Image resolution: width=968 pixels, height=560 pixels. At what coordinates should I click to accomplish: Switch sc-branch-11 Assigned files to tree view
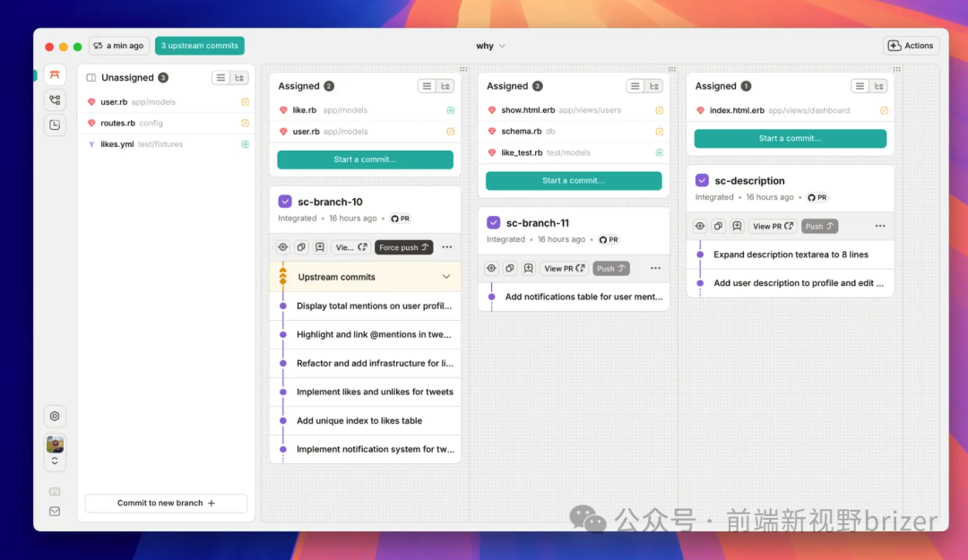[653, 86]
